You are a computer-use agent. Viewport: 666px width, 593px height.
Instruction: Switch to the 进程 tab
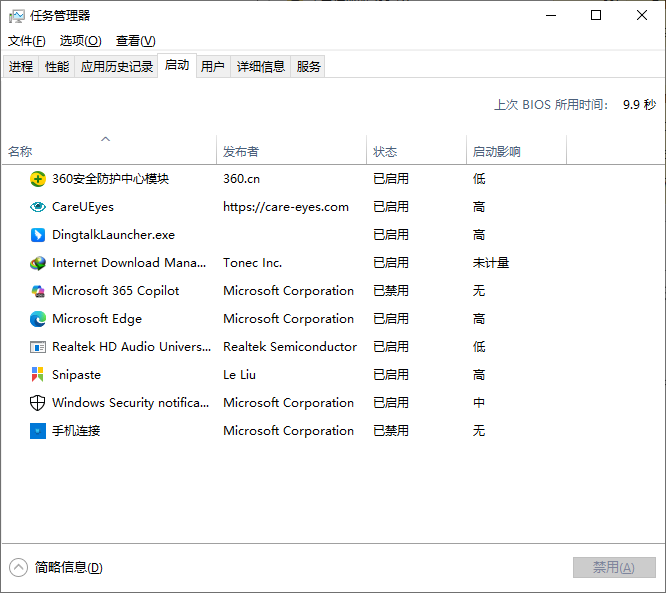pos(21,67)
